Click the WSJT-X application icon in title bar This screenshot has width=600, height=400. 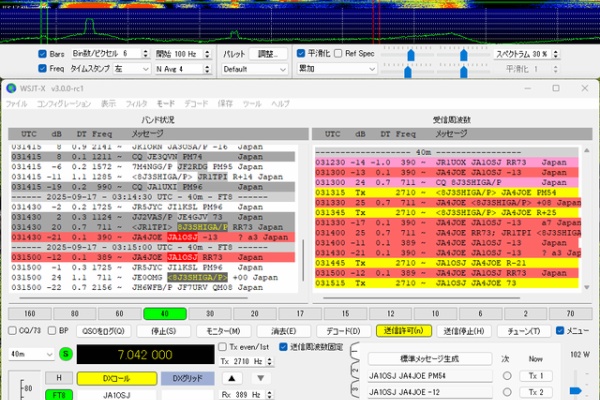pos(12,88)
